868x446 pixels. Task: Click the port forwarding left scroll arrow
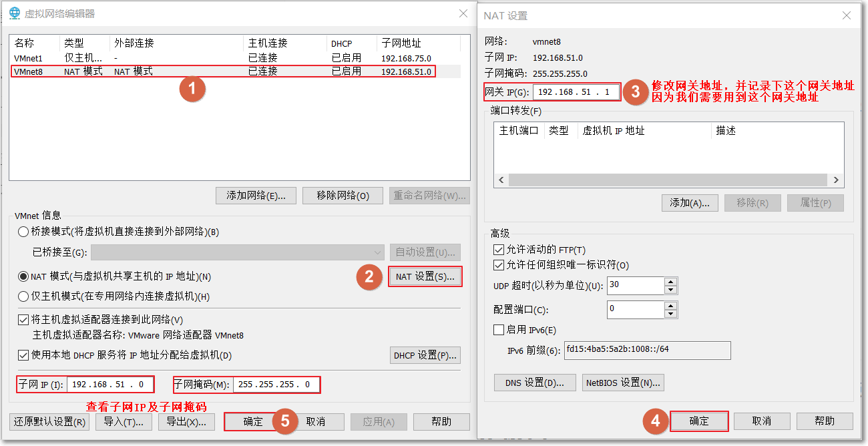[x=501, y=180]
